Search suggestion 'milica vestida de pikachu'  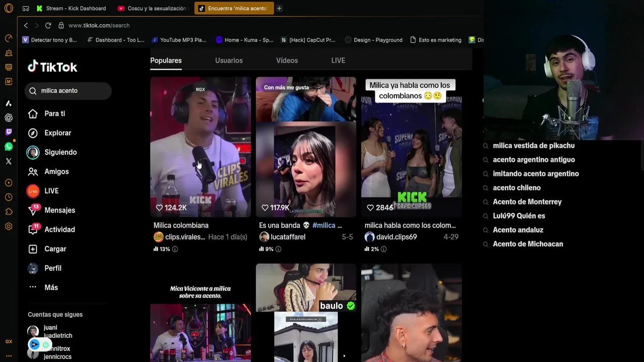click(x=534, y=145)
